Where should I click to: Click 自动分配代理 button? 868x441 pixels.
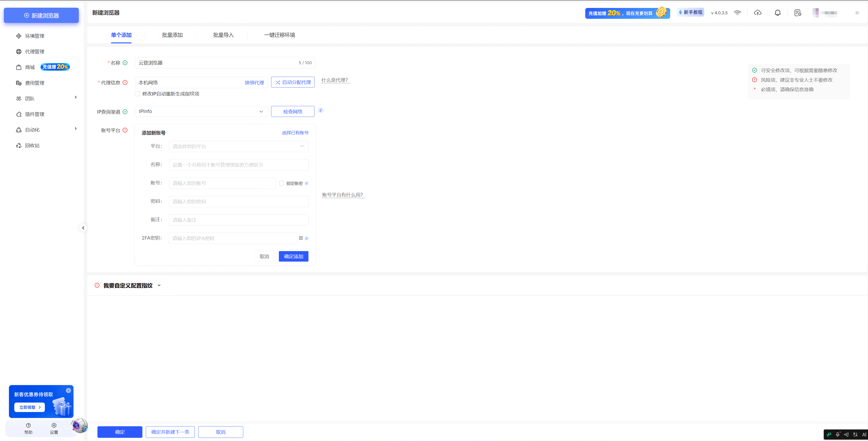pos(293,82)
